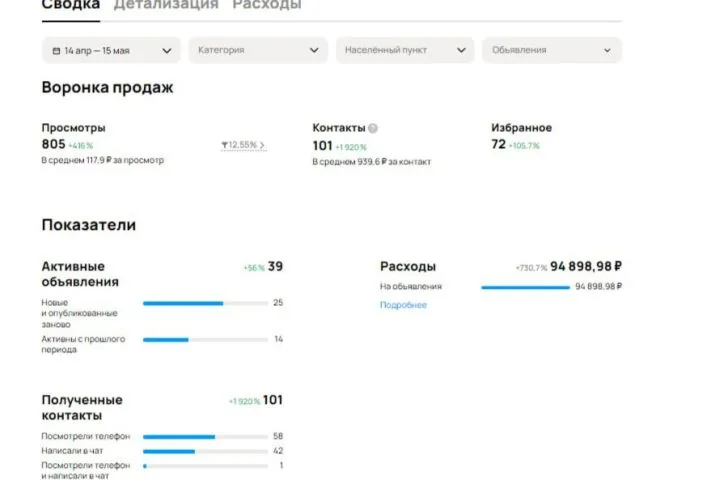Click the value 42 for Написали в чат
Screen dimensions: 720x480
click(x=278, y=451)
